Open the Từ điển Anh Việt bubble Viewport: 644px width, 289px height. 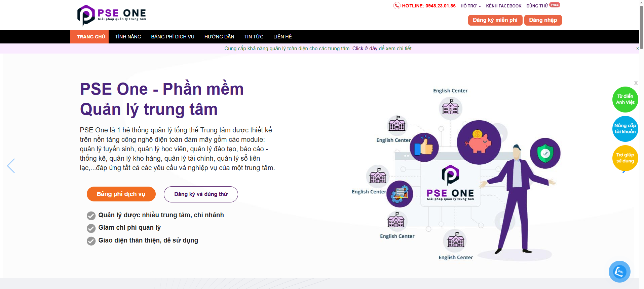pos(625,99)
